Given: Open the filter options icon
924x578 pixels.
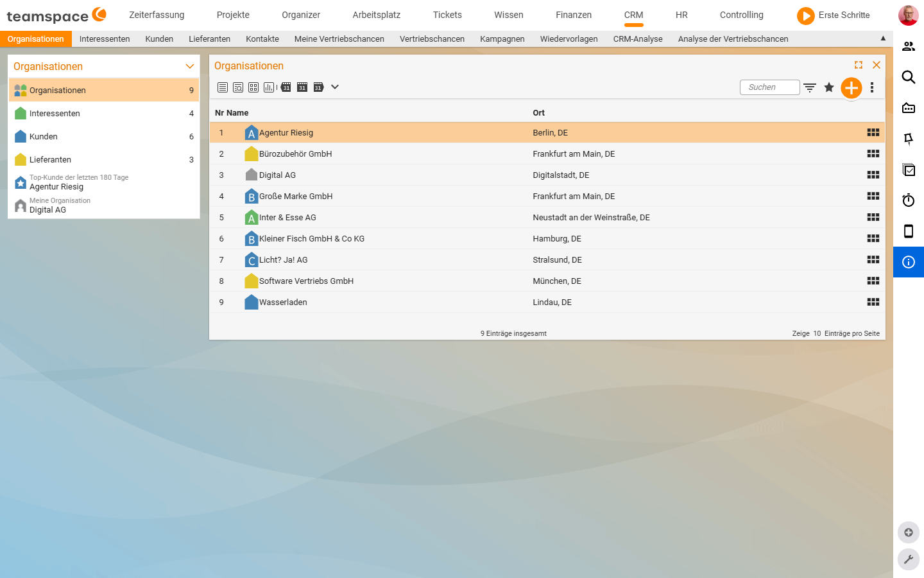Looking at the screenshot, I should click(810, 87).
